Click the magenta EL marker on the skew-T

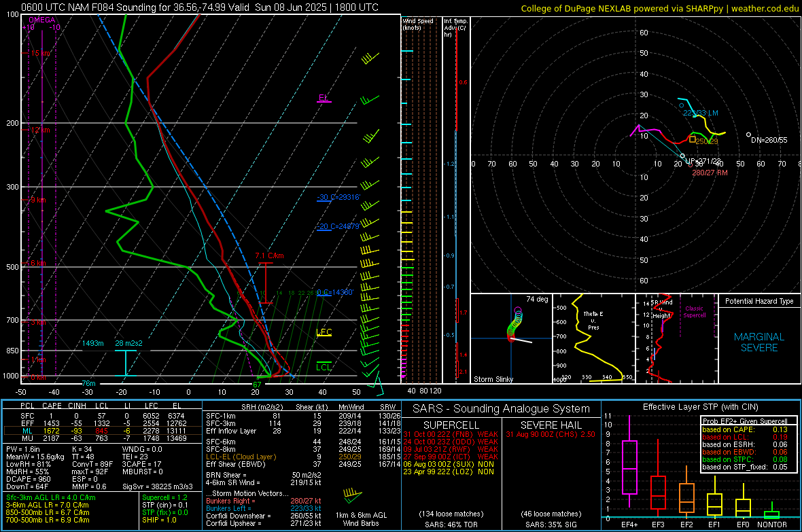point(324,98)
